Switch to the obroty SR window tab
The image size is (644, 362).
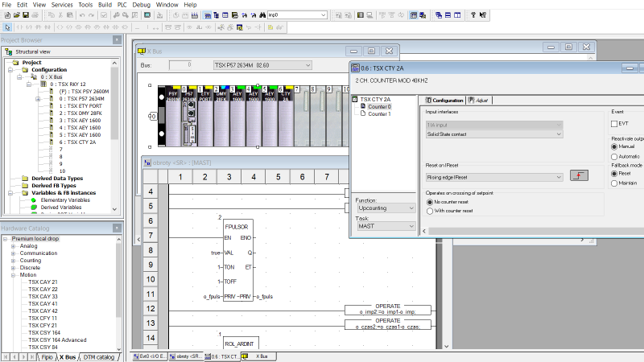pos(186,356)
